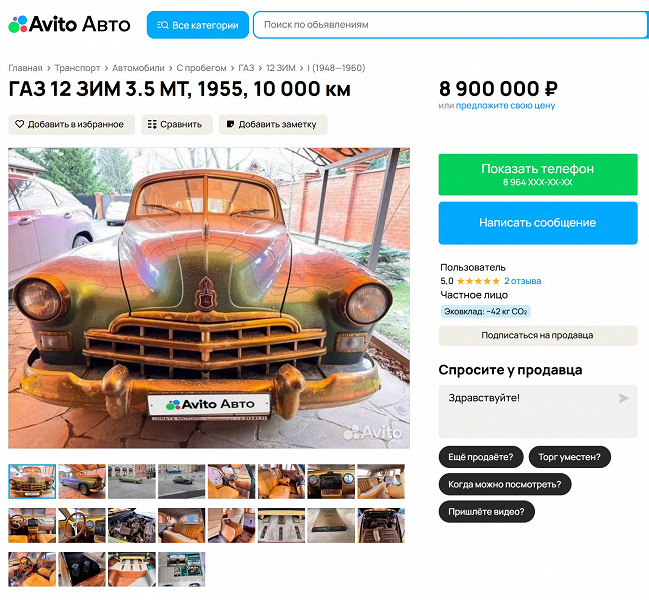The image size is (649, 600).
Task: Send the message with the arrow icon
Action: point(623,398)
